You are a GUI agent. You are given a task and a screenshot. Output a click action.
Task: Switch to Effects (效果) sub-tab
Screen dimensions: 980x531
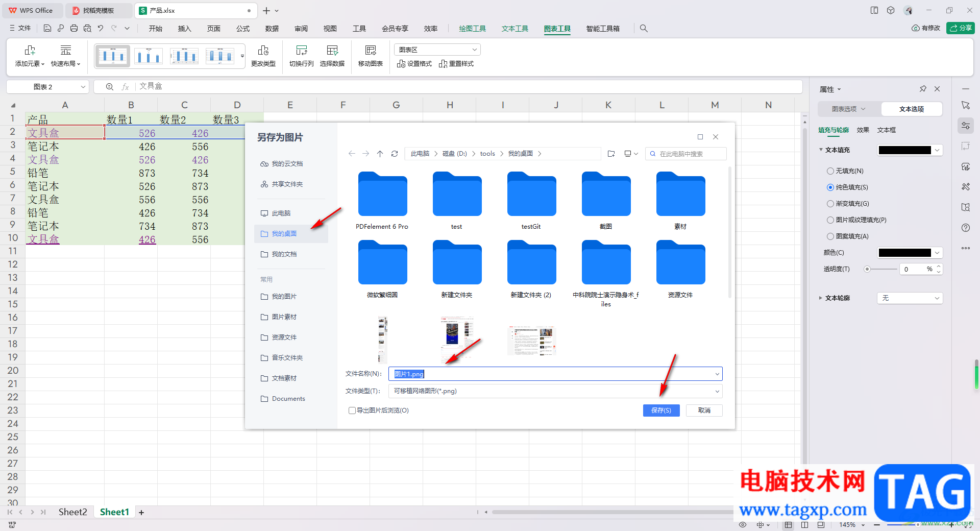(863, 130)
